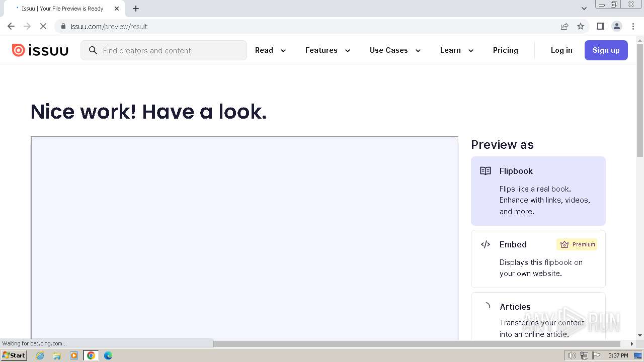Expand the Use Cases chevron
Image resolution: width=644 pixels, height=362 pixels.
click(418, 51)
